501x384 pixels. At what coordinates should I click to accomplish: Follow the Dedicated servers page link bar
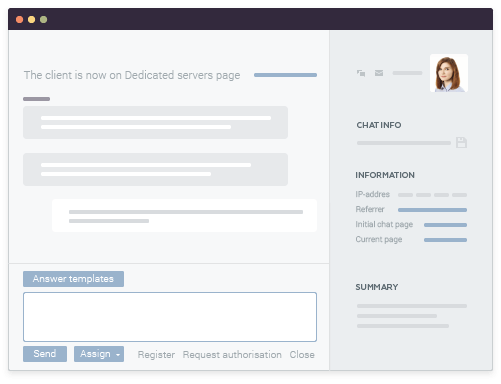point(285,75)
